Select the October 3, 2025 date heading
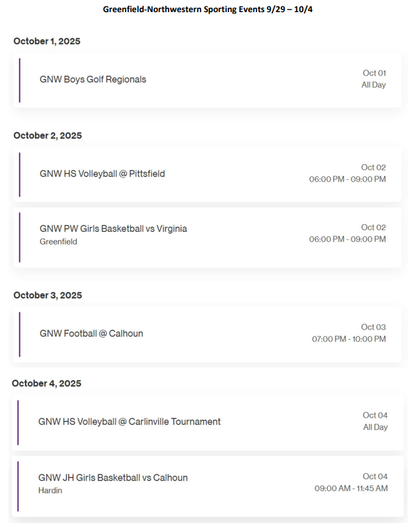Viewport: 420px width, 532px height. [47, 296]
